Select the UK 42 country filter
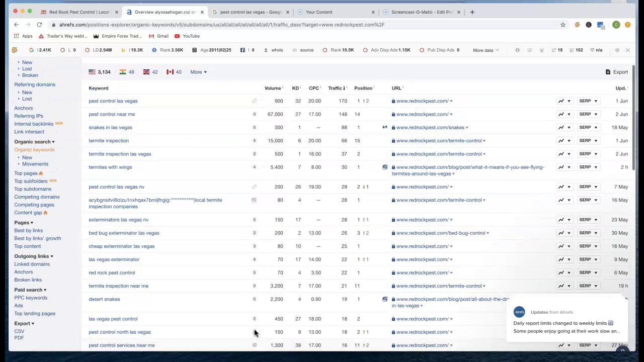This screenshot has height=362, width=644. click(150, 72)
